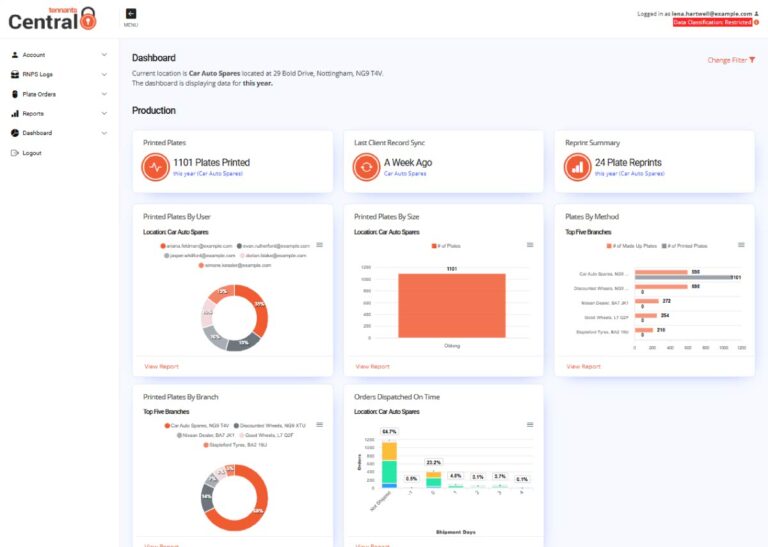The height and width of the screenshot is (547, 768).
Task: Expand the Dashboard menu chevron
Action: 104,133
